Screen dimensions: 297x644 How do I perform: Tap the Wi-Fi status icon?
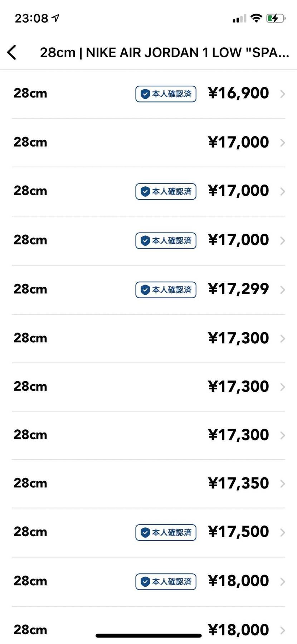coord(256,18)
